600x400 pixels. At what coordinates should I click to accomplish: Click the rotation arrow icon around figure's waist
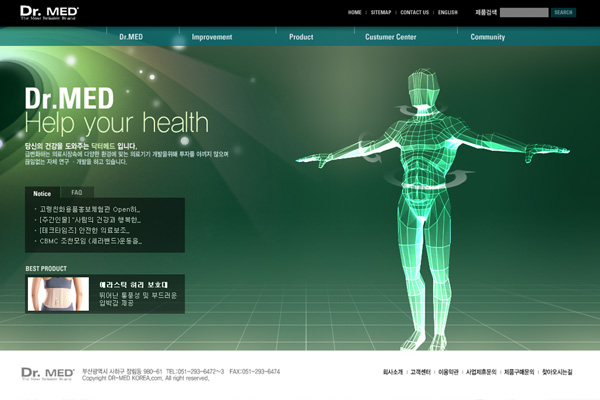click(x=430, y=179)
